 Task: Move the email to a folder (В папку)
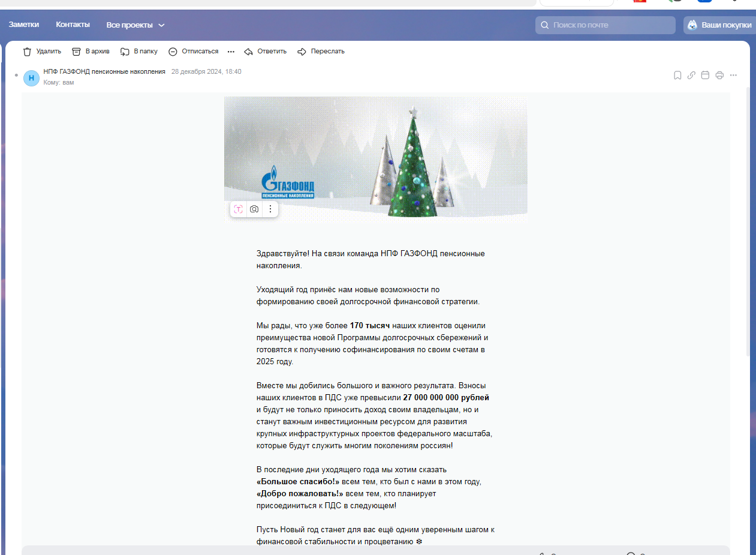[x=139, y=52]
